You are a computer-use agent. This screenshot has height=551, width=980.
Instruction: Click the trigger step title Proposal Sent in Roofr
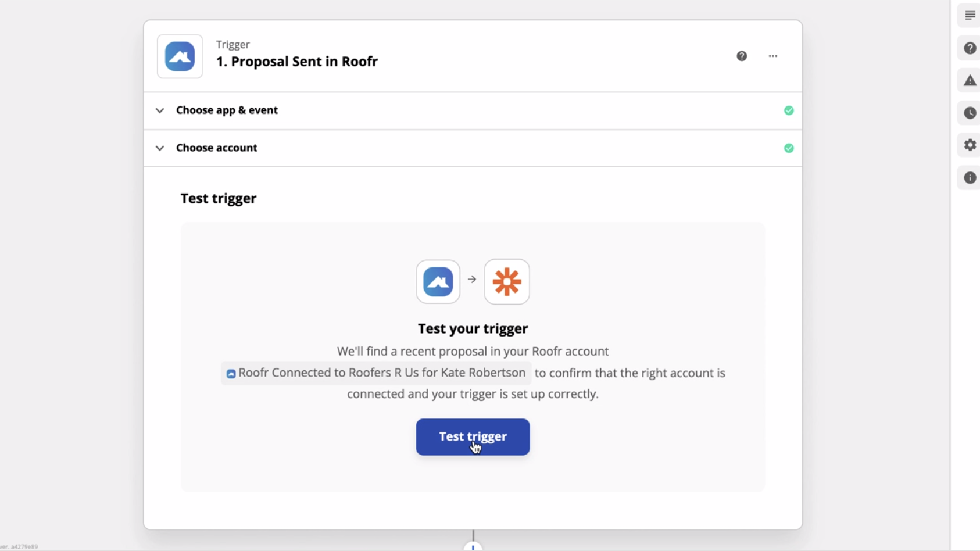[296, 61]
